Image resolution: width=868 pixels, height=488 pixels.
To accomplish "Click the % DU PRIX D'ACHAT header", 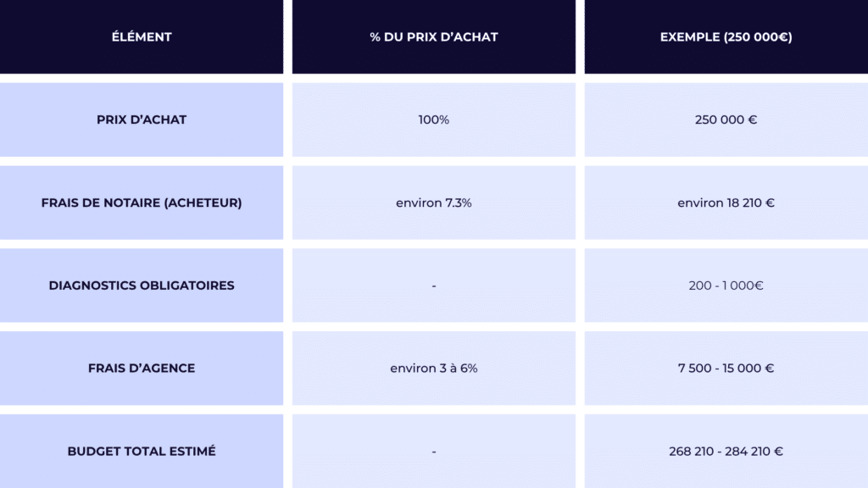I will [x=434, y=37].
